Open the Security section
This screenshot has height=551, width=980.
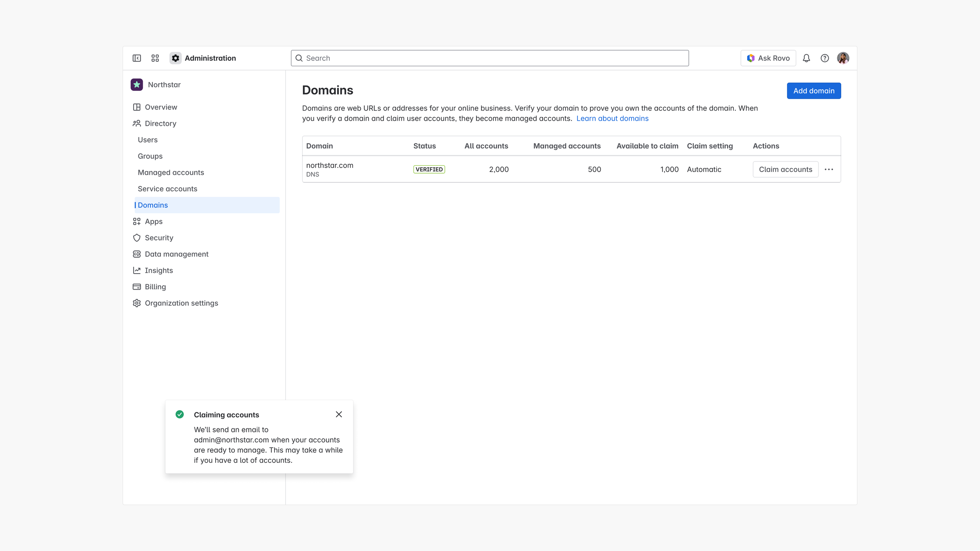[159, 238]
